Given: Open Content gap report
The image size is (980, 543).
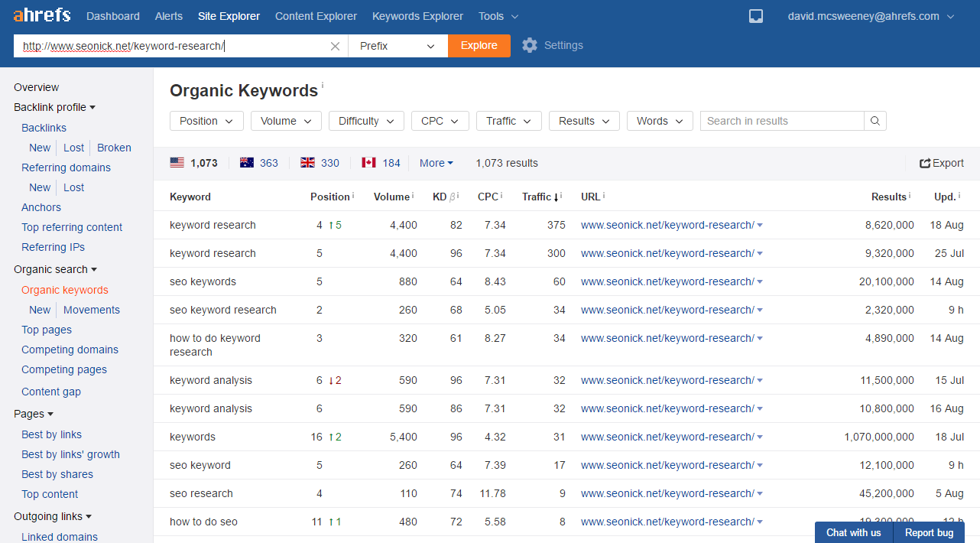Looking at the screenshot, I should click(x=51, y=392).
